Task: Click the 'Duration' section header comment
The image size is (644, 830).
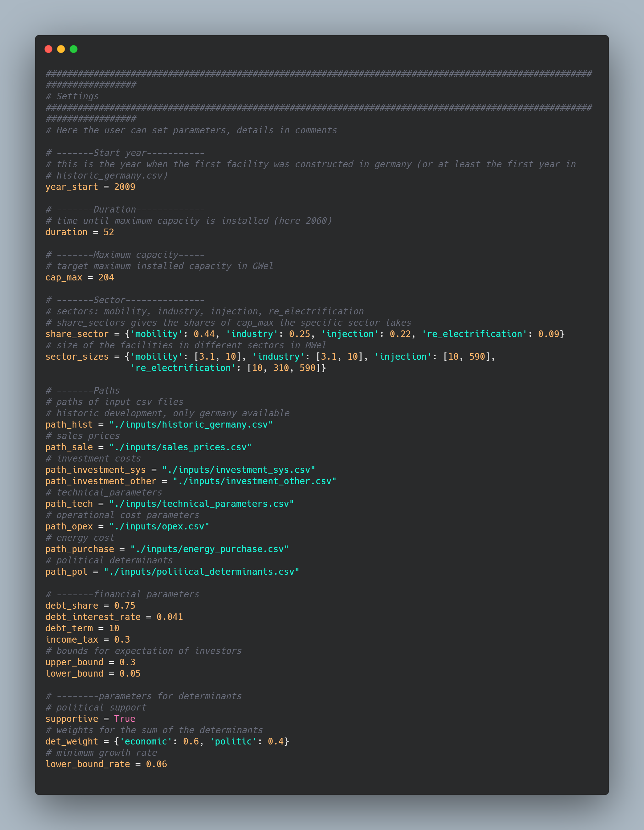Action: point(125,209)
